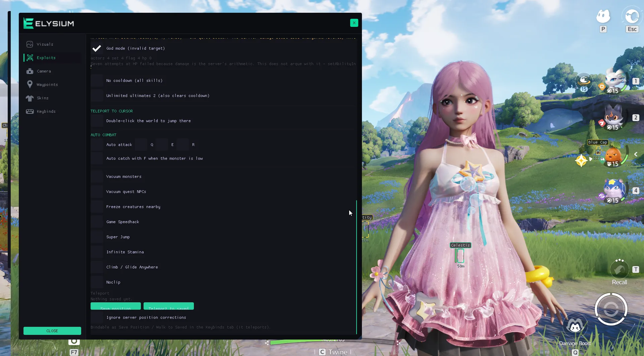Screen dimensions: 644x356
Task: Switch to the Keybinds tab
Action: [52, 111]
